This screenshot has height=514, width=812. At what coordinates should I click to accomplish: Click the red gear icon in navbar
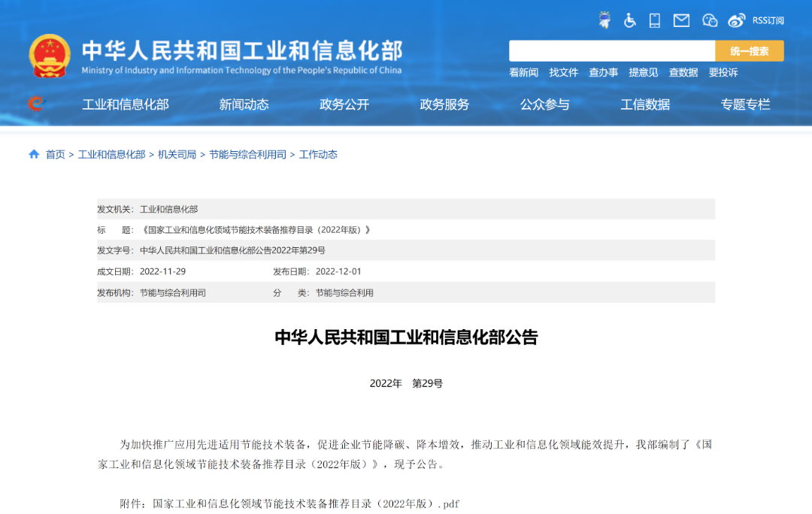(35, 104)
